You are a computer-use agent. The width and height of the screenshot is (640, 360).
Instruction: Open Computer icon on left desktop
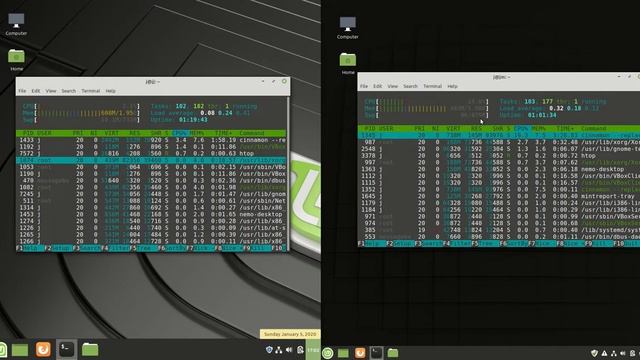tap(16, 24)
